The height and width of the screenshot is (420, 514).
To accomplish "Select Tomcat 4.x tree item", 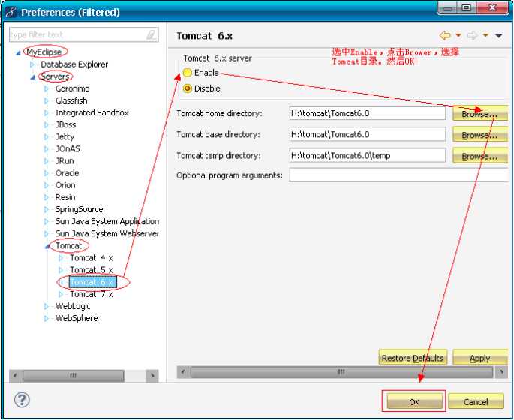I will click(x=91, y=258).
